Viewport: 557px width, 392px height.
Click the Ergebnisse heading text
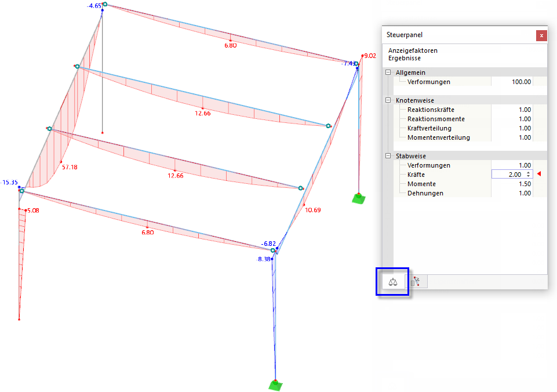(x=404, y=58)
